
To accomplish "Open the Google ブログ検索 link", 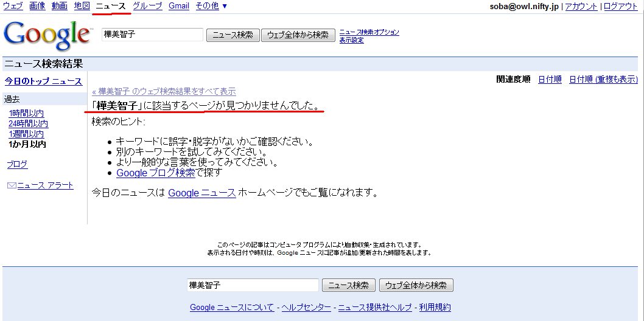I will click(156, 173).
